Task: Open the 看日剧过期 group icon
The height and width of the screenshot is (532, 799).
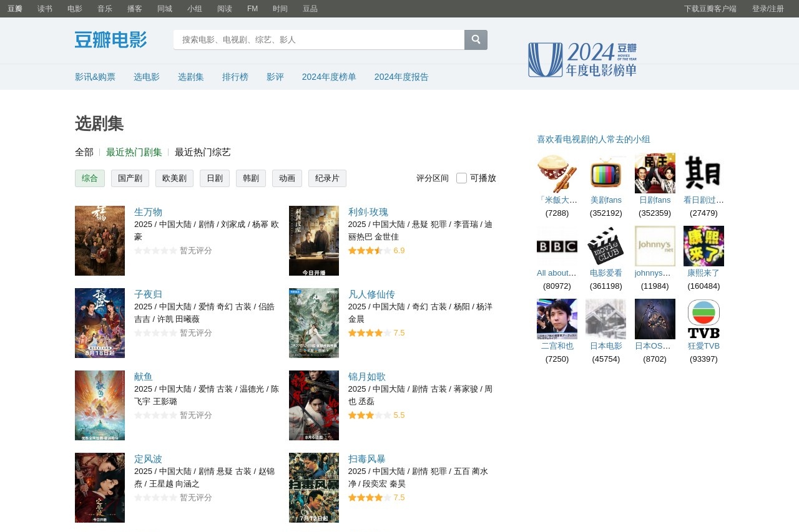Action: click(703, 173)
